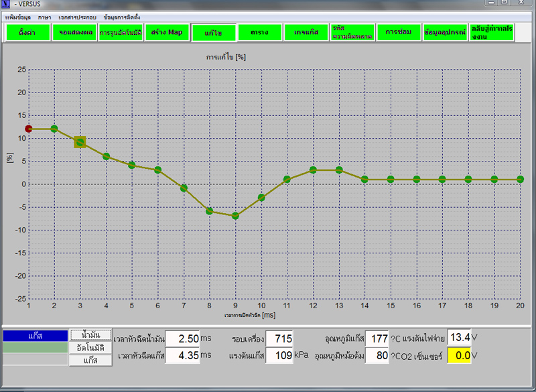Select the graph point at 12 ms
The height and width of the screenshot is (392, 536).
pos(313,170)
